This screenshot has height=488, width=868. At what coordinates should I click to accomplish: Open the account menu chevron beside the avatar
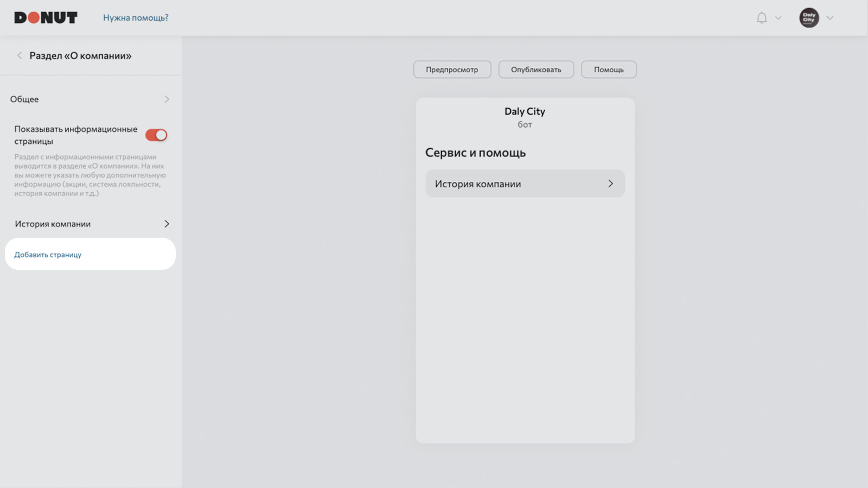(829, 18)
